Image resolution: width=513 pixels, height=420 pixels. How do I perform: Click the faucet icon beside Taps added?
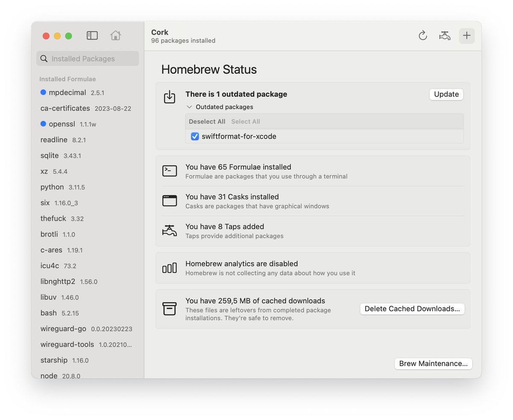tap(170, 231)
